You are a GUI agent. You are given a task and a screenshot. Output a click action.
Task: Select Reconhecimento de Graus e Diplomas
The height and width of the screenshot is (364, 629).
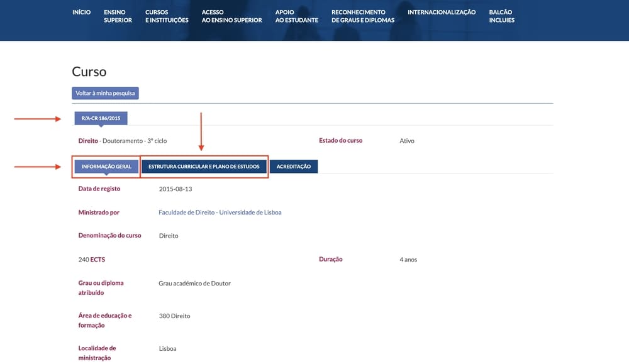362,16
